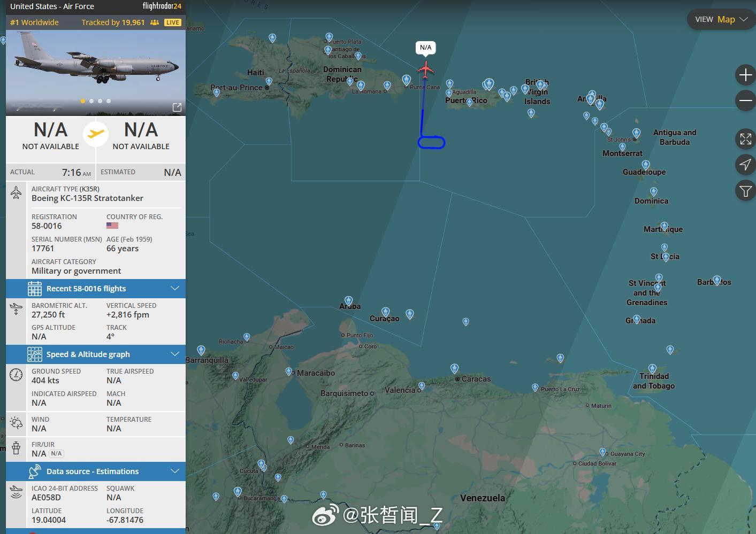
Task: Open aircraft photo in external link
Action: 177,107
